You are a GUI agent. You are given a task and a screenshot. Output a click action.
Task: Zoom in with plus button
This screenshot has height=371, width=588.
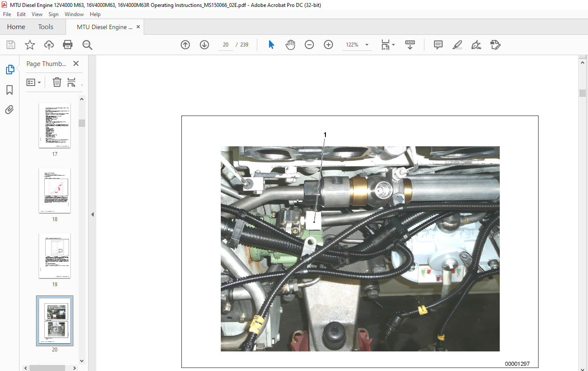[x=328, y=45]
